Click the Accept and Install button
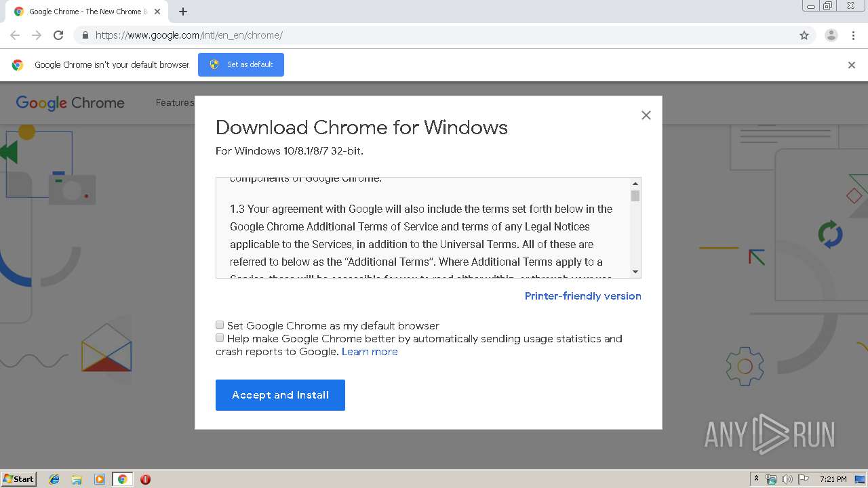The image size is (868, 488). pyautogui.click(x=280, y=395)
